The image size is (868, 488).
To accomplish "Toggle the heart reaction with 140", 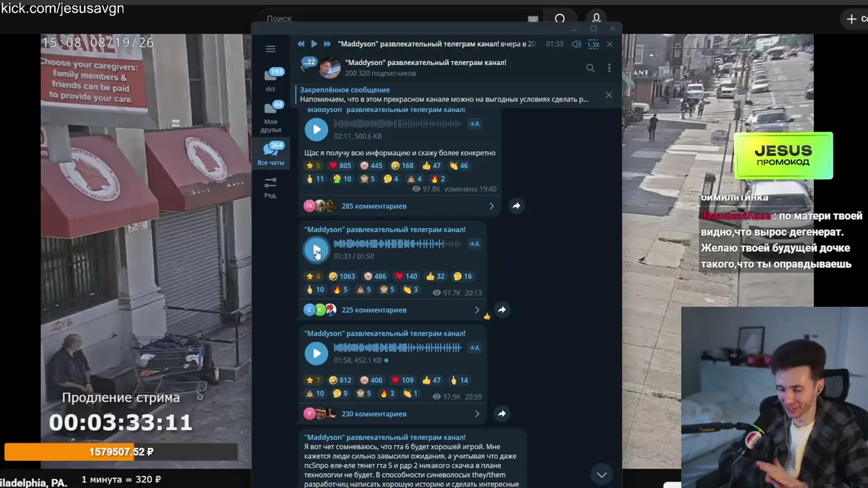I will [407, 276].
